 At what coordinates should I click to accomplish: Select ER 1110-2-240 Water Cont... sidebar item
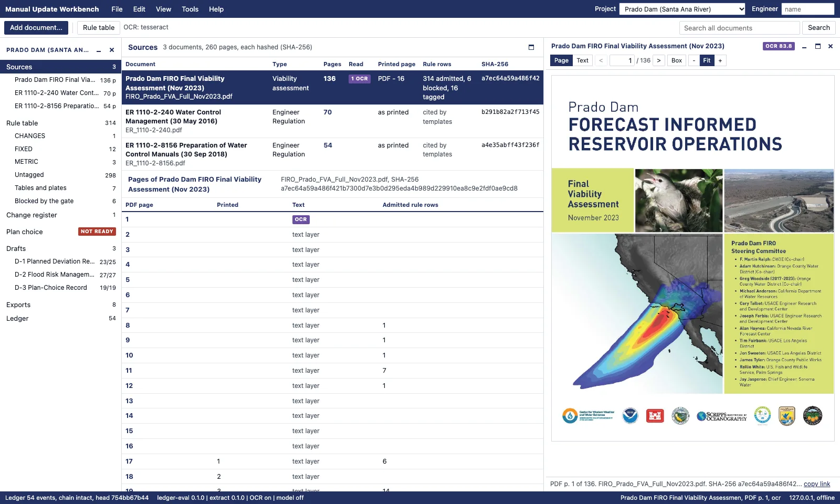coord(61,93)
